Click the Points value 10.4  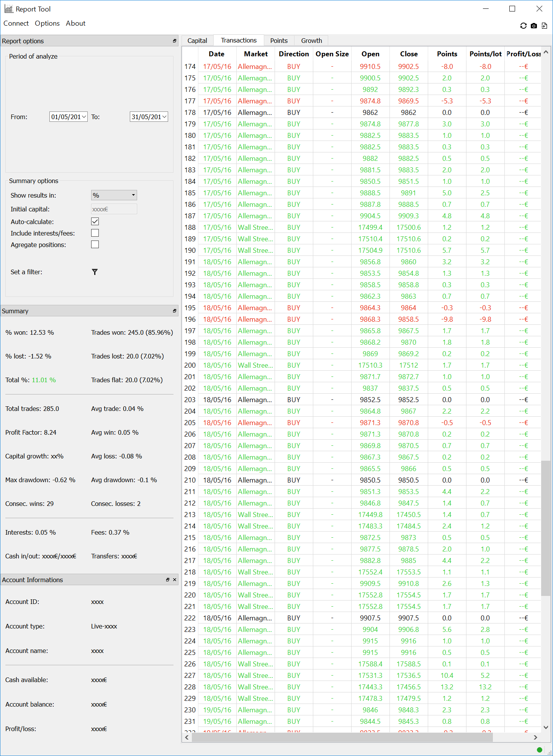447,676
